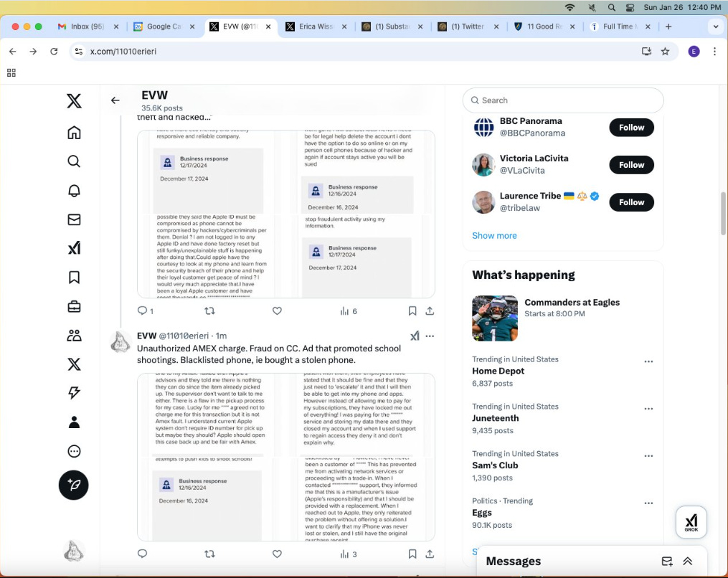This screenshot has height=578, width=728.
Task: Bookmark this page with star icon
Action: (666, 52)
